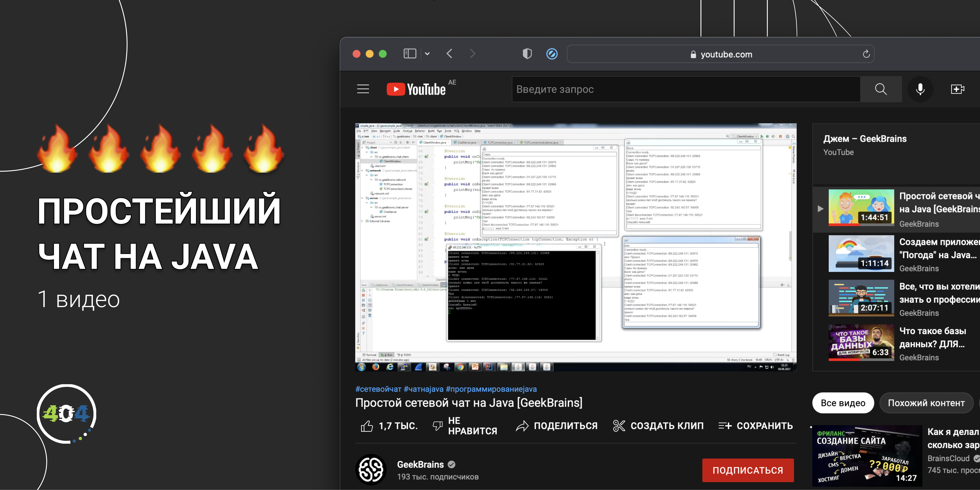Viewport: 980px width, 490px height.
Task: Click channel name 'BrainsCloud'
Action: pos(948,458)
